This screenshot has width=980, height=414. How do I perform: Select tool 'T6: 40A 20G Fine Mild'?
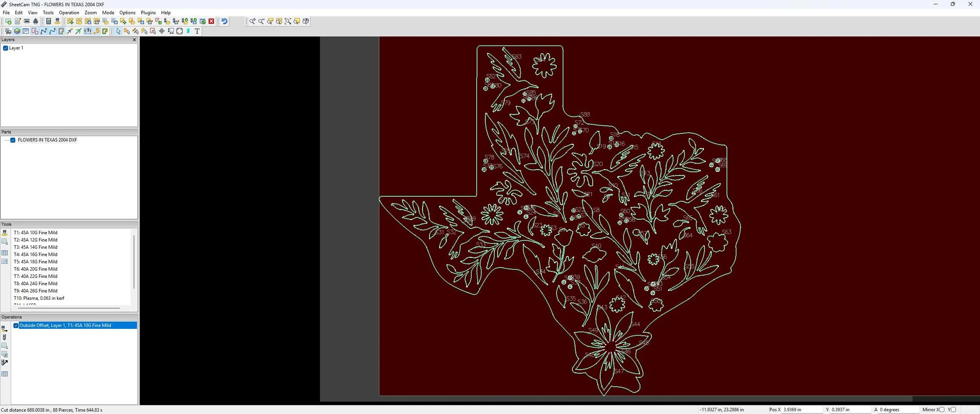tap(36, 269)
